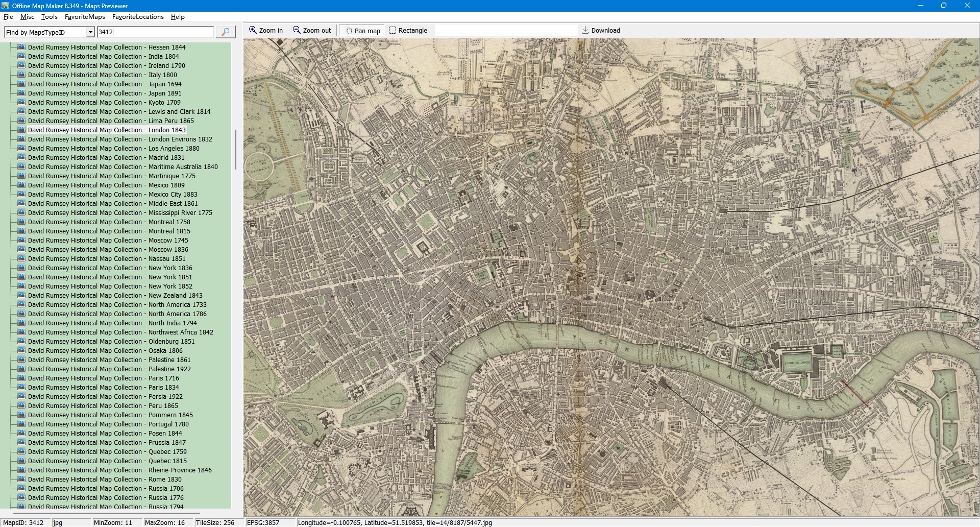Toggle the Rectangle selection mode

[x=408, y=31]
